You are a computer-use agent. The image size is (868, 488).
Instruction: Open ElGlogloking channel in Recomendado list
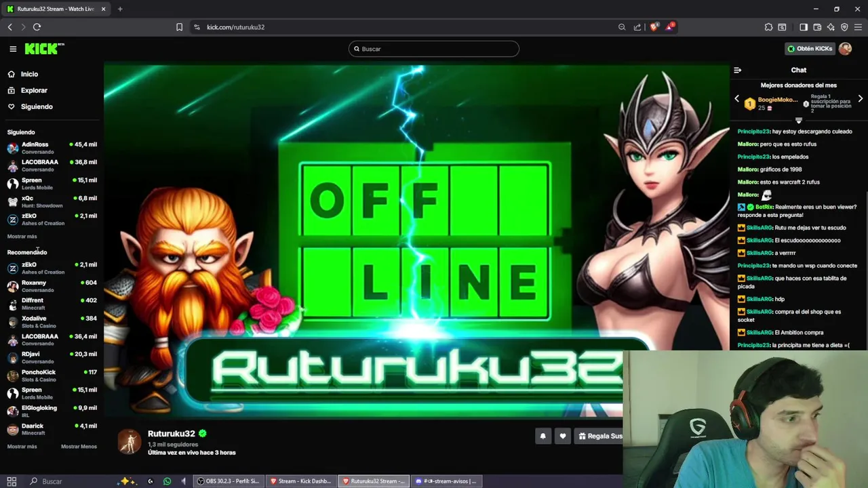[52, 411]
